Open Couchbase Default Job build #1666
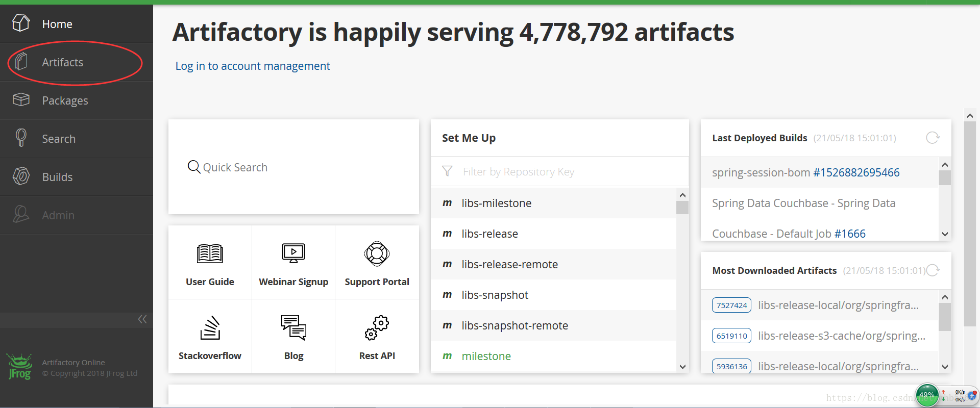This screenshot has width=980, height=408. coord(850,234)
